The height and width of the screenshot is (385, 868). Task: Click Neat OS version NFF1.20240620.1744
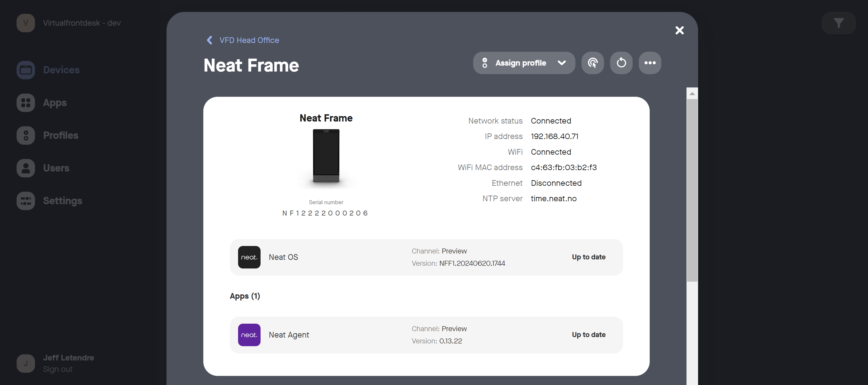coord(472,263)
